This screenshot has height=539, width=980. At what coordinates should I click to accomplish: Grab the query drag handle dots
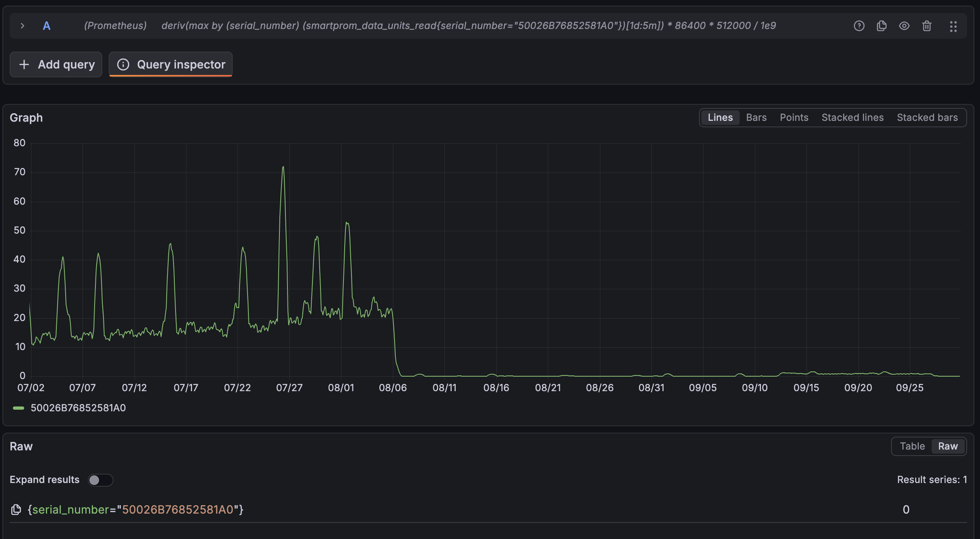pyautogui.click(x=953, y=27)
